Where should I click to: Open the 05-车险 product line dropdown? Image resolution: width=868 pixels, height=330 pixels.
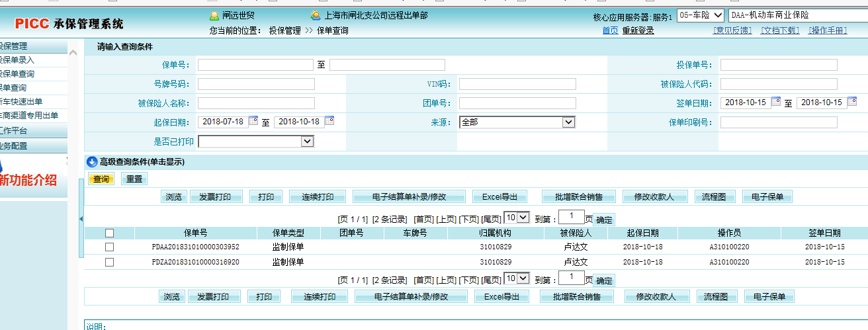(x=701, y=15)
